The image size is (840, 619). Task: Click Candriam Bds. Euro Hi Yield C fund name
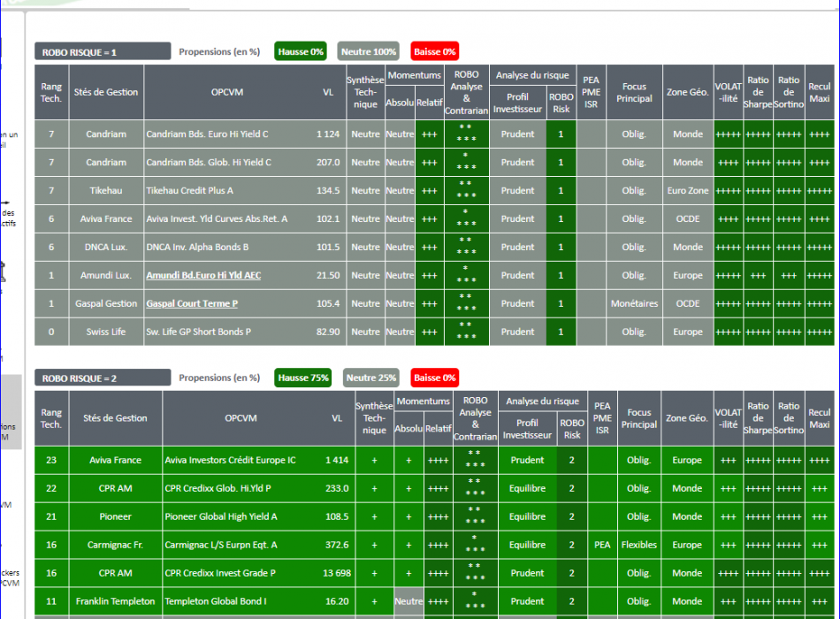(x=207, y=134)
